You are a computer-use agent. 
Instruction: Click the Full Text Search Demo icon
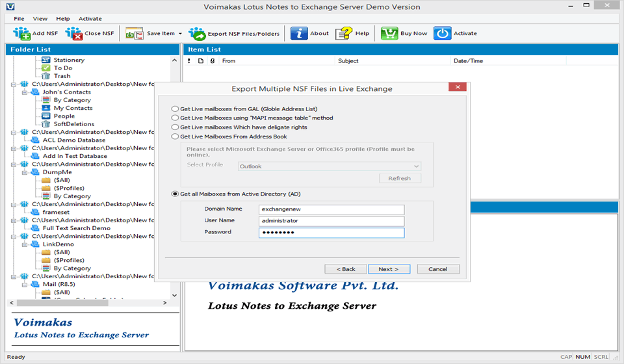35,228
